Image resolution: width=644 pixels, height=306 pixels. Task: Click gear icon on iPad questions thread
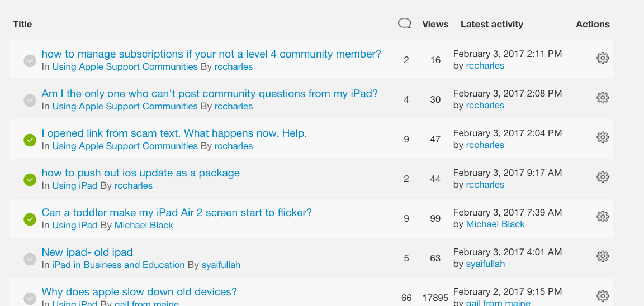pos(602,98)
